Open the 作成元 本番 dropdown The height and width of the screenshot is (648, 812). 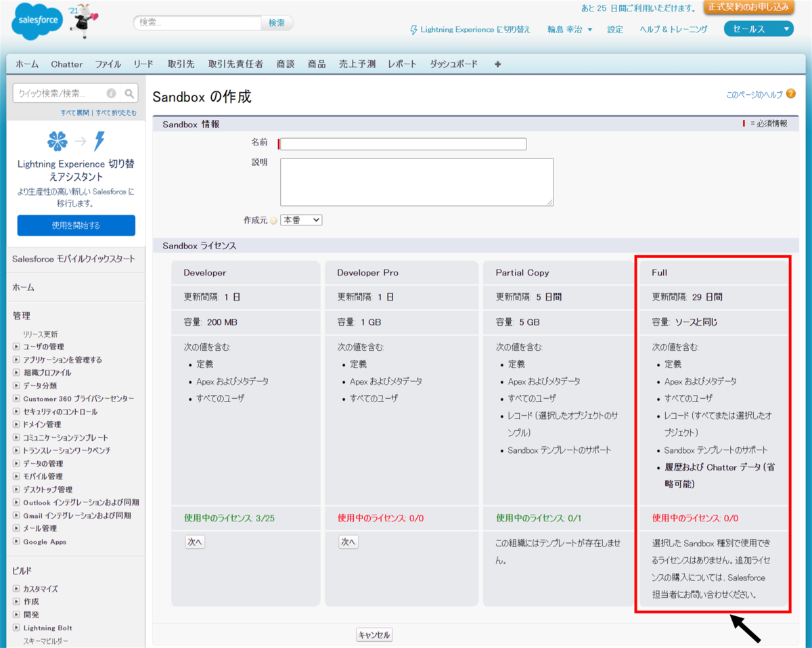point(301,220)
